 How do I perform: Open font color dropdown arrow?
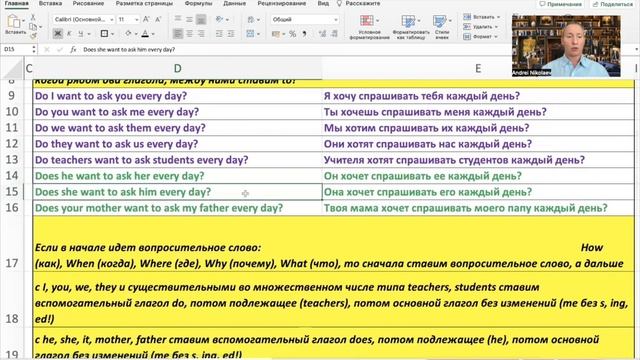153,34
